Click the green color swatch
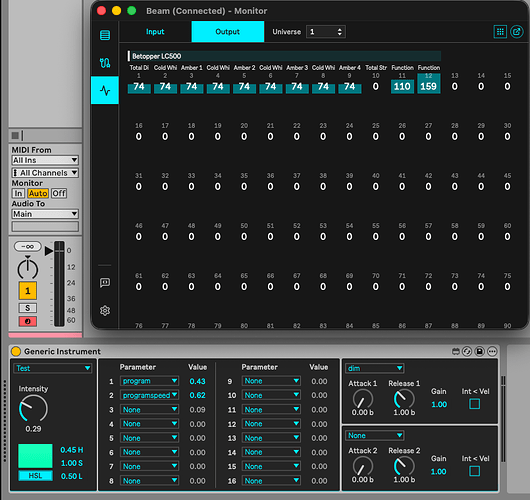This screenshot has width=530, height=500. click(x=35, y=456)
